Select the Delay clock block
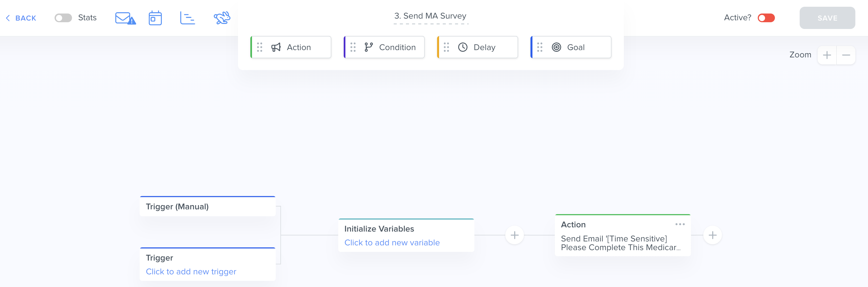The image size is (868, 287). tap(478, 47)
